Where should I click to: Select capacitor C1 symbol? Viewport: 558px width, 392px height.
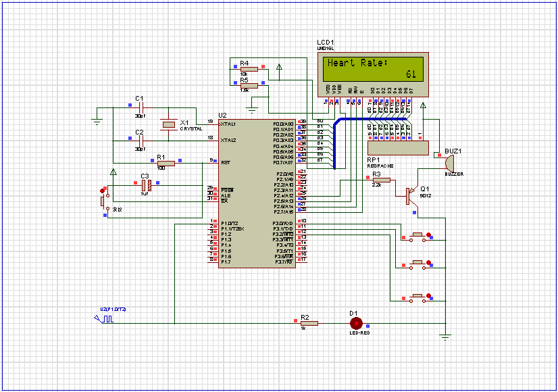[x=141, y=107]
